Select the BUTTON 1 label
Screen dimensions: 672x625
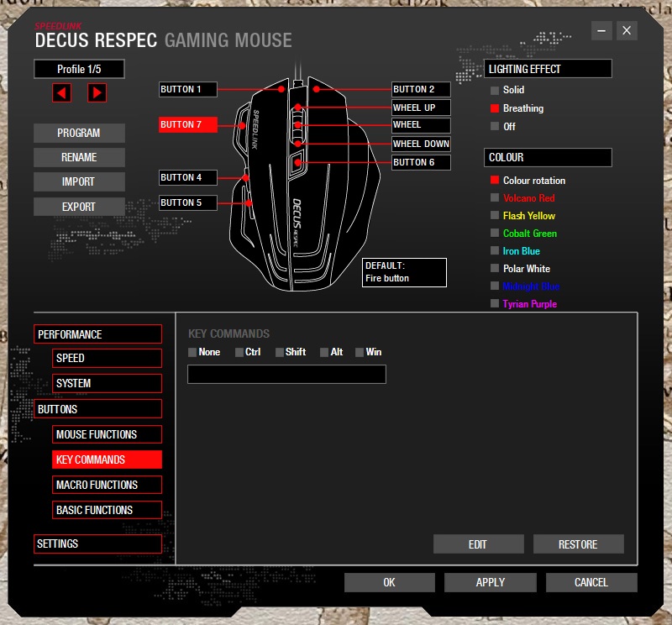187,90
